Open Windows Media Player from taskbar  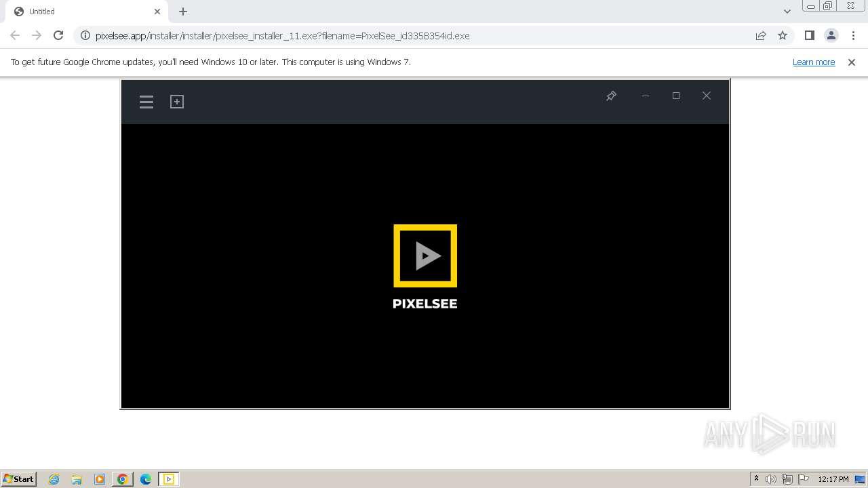pos(100,479)
